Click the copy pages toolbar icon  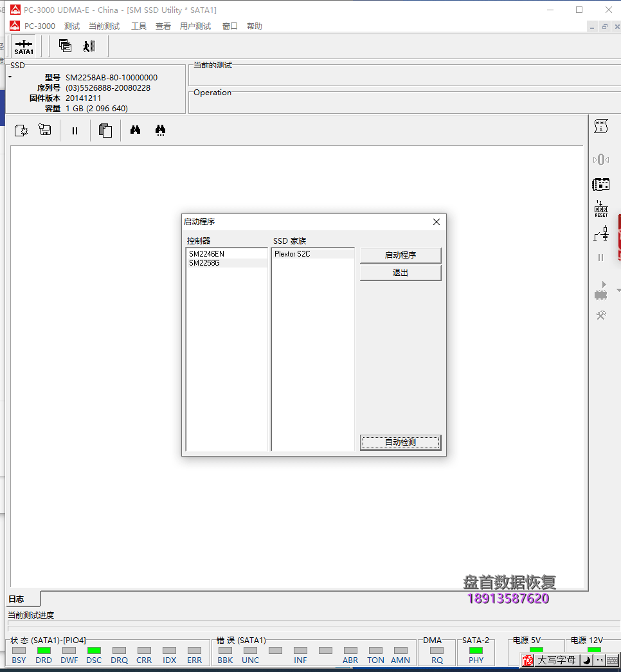105,131
